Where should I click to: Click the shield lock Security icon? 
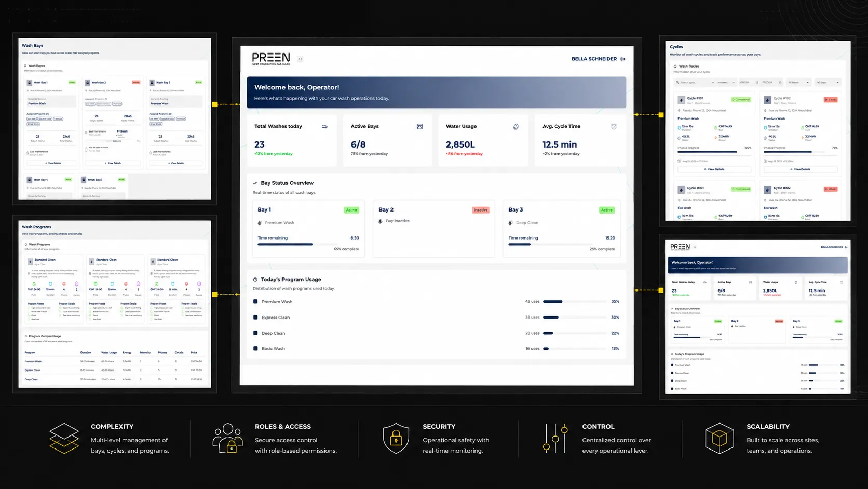click(x=396, y=438)
